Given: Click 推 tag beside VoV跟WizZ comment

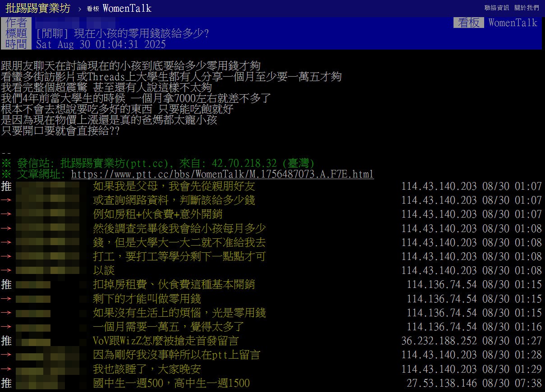Looking at the screenshot, I should (6, 341).
